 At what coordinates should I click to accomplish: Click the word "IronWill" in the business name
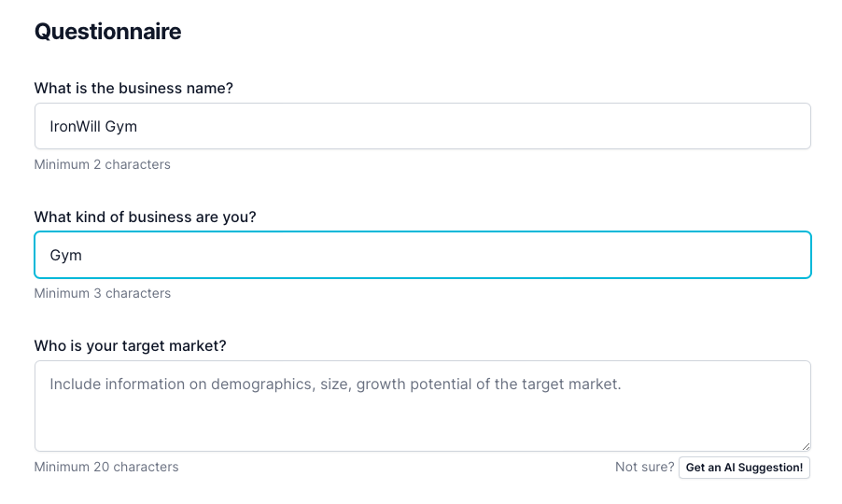click(x=76, y=126)
